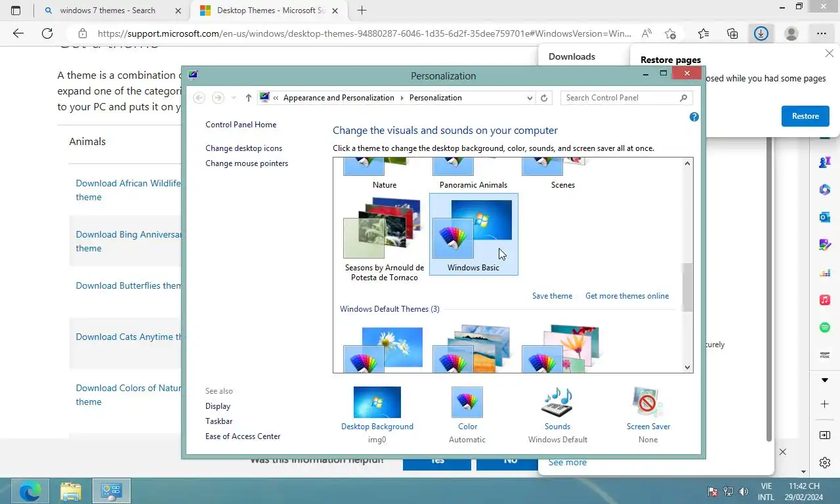The height and width of the screenshot is (504, 840).
Task: Expand arrow after Appearance and Personalization
Action: pos(402,98)
